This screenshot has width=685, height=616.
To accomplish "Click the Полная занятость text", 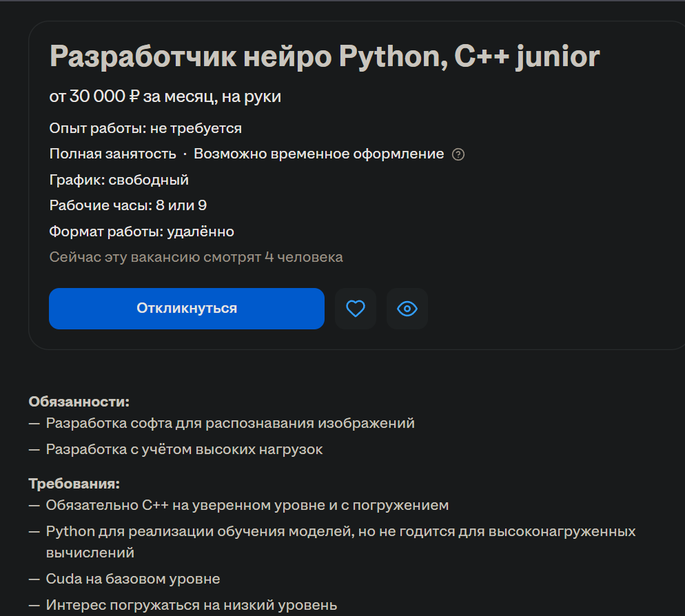I will pyautogui.click(x=113, y=154).
